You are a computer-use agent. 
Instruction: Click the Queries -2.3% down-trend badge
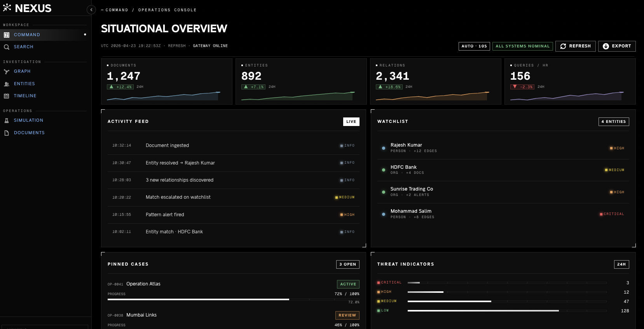[522, 87]
